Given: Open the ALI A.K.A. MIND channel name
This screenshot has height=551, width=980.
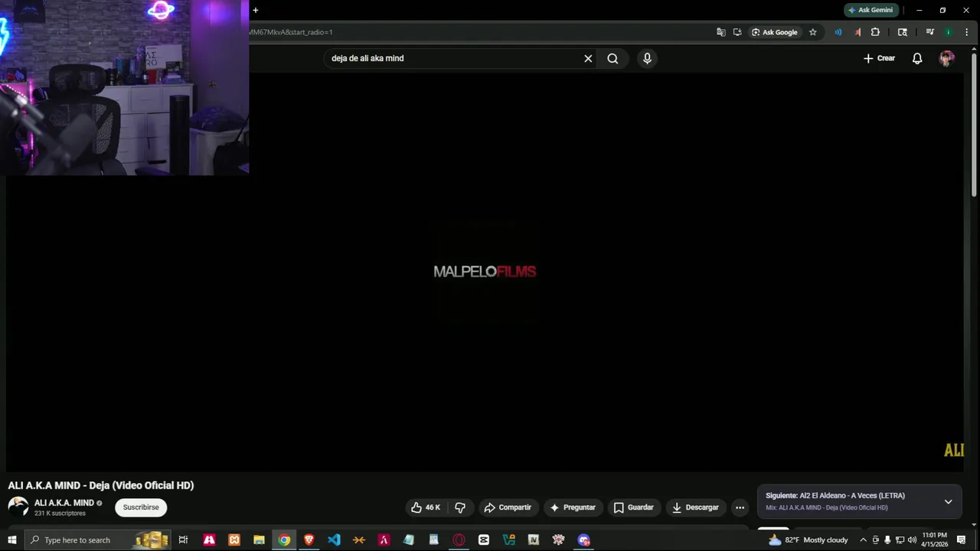Looking at the screenshot, I should (x=64, y=503).
